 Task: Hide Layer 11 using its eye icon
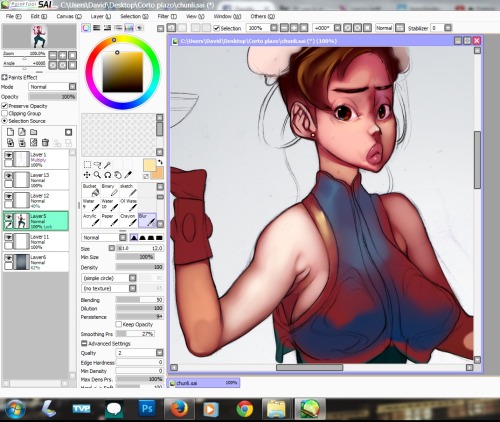pos(8,237)
